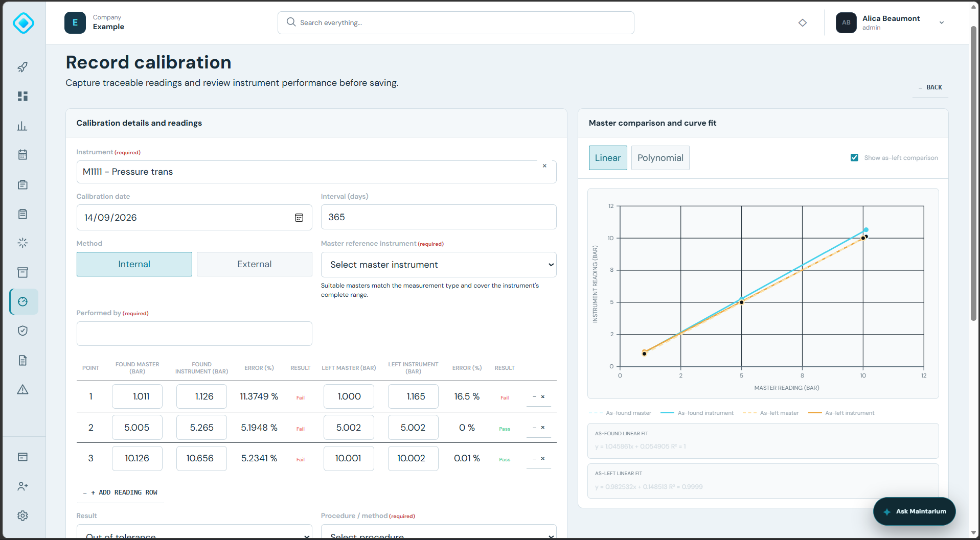Clear the selected instrument with the X
The height and width of the screenshot is (540, 980).
pos(544,166)
